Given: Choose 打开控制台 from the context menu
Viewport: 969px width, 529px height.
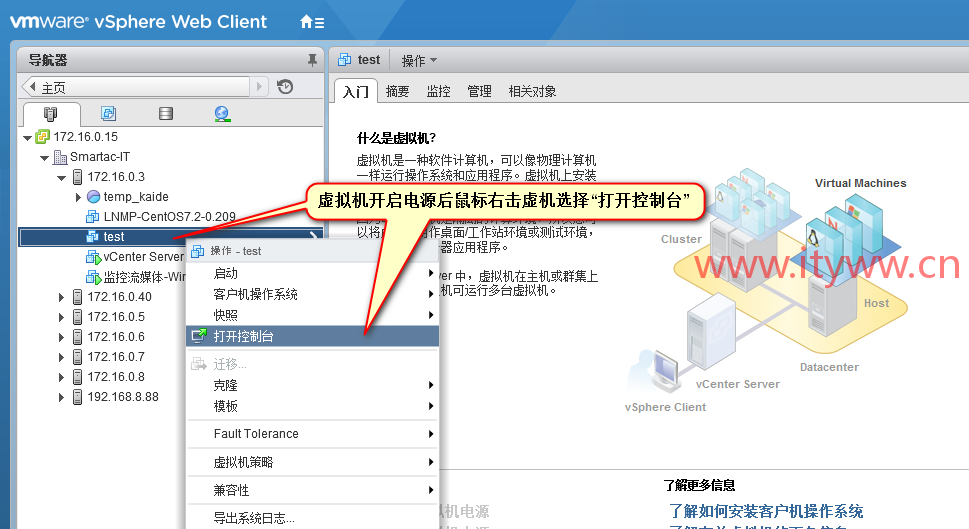Looking at the screenshot, I should (313, 336).
